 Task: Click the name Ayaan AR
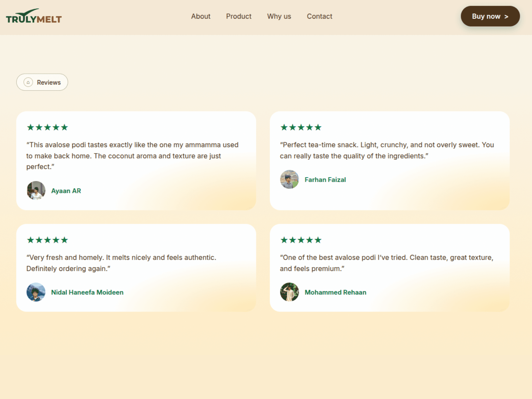(66, 191)
